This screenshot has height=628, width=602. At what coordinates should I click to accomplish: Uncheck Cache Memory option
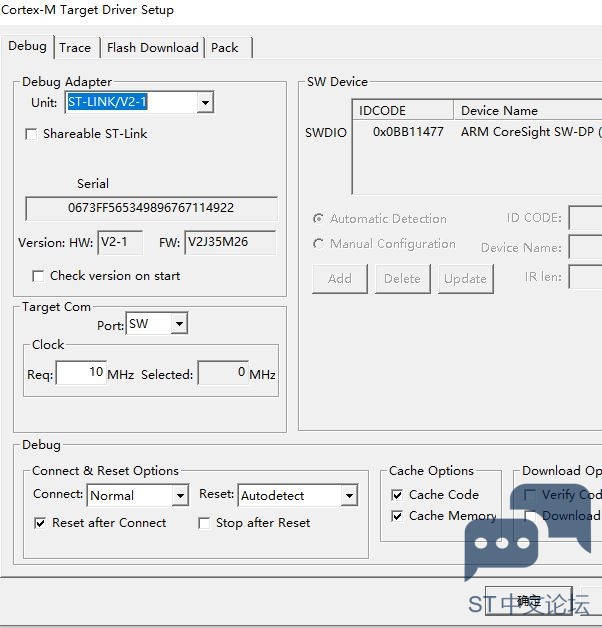click(x=397, y=516)
